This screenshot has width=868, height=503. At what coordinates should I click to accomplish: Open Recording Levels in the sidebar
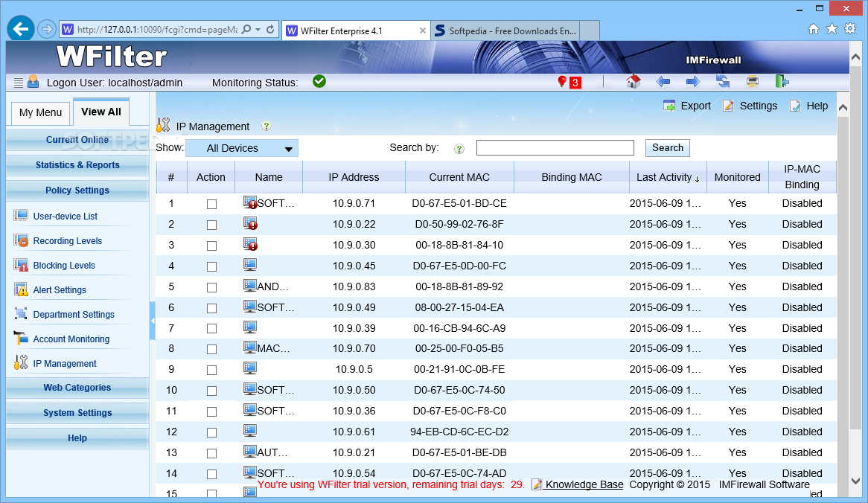[x=68, y=241]
